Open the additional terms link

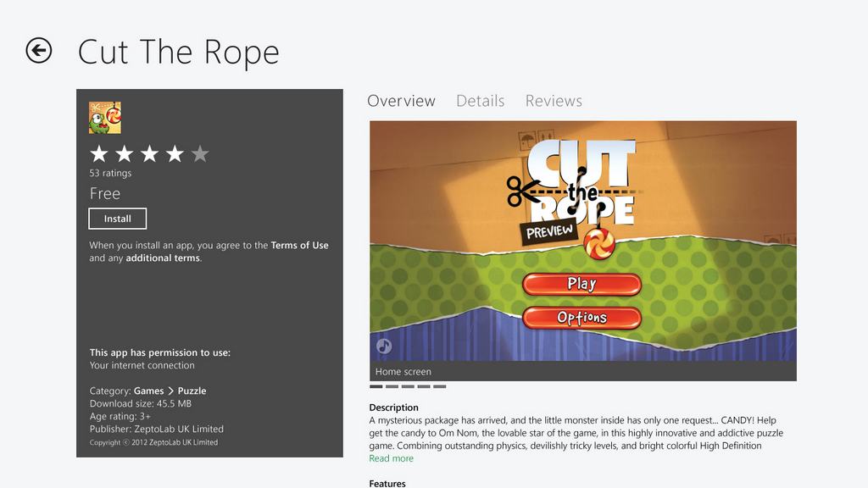tap(163, 258)
